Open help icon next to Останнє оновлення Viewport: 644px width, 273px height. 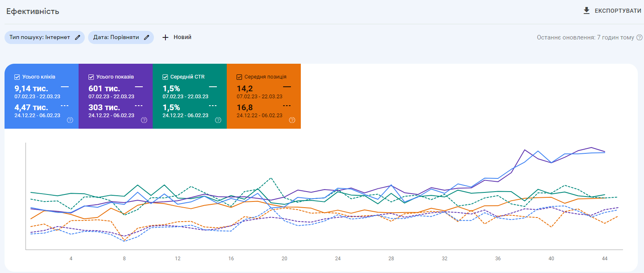tap(639, 37)
